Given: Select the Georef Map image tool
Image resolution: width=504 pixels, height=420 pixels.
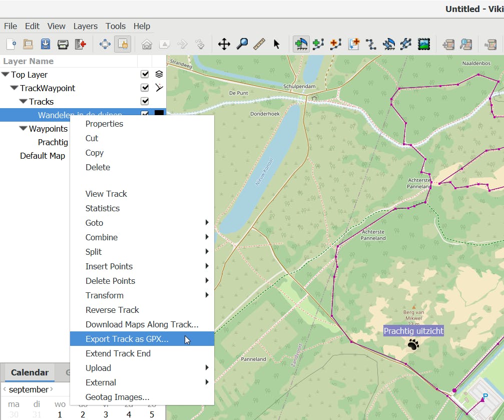Looking at the screenshot, I should click(424, 44).
